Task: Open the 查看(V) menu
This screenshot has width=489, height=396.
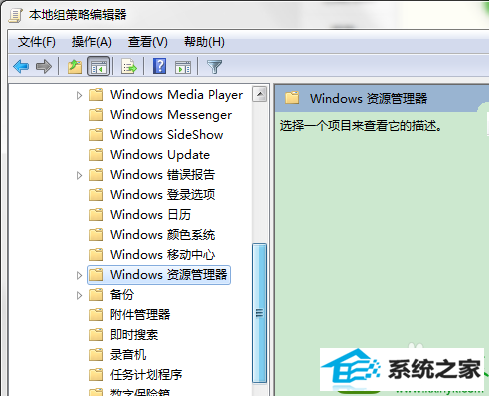Action: click(x=148, y=42)
